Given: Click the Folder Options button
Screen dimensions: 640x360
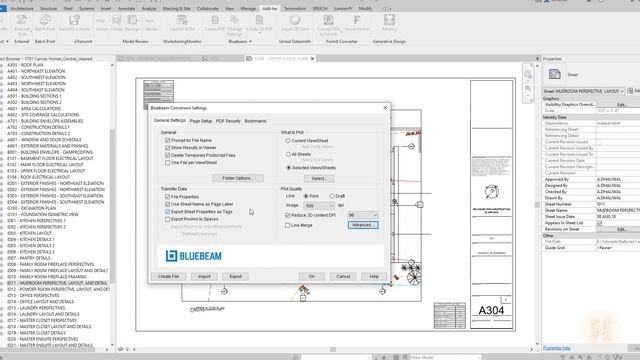Looking at the screenshot, I should (x=238, y=178).
